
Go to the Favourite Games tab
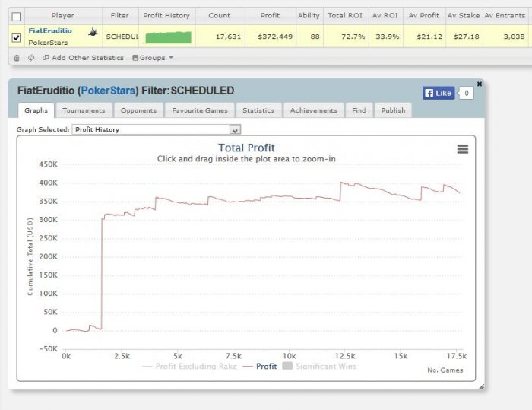(x=200, y=110)
